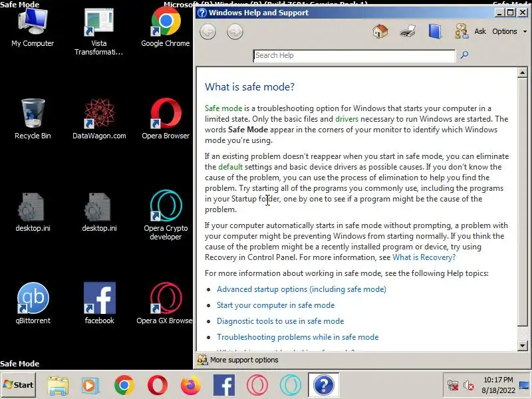
Task: Select the Google Chrome desktop shortcut
Action: pos(166,28)
